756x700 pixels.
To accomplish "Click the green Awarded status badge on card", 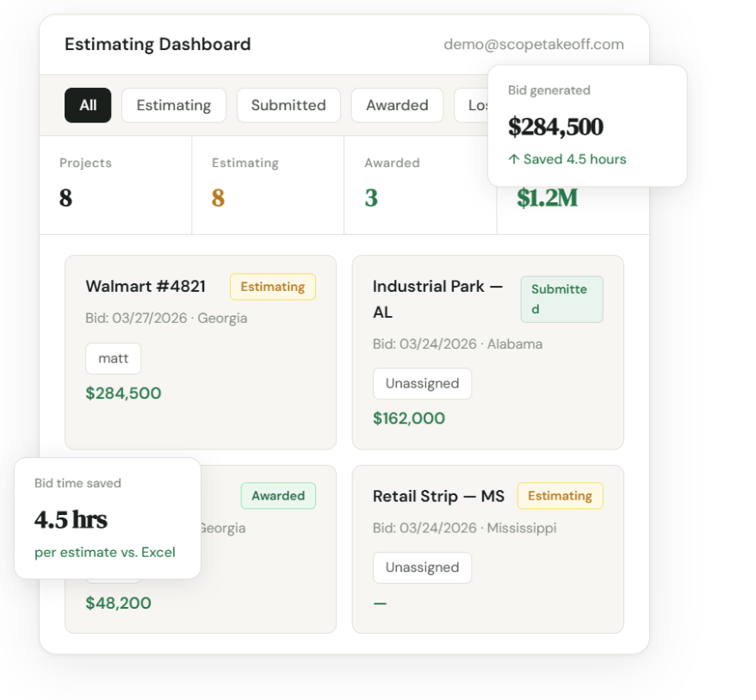I will tap(278, 496).
